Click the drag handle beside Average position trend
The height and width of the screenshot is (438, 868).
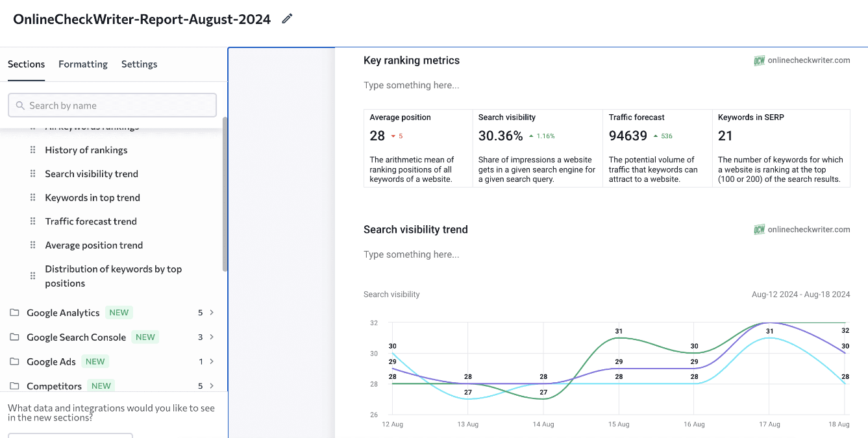point(32,245)
